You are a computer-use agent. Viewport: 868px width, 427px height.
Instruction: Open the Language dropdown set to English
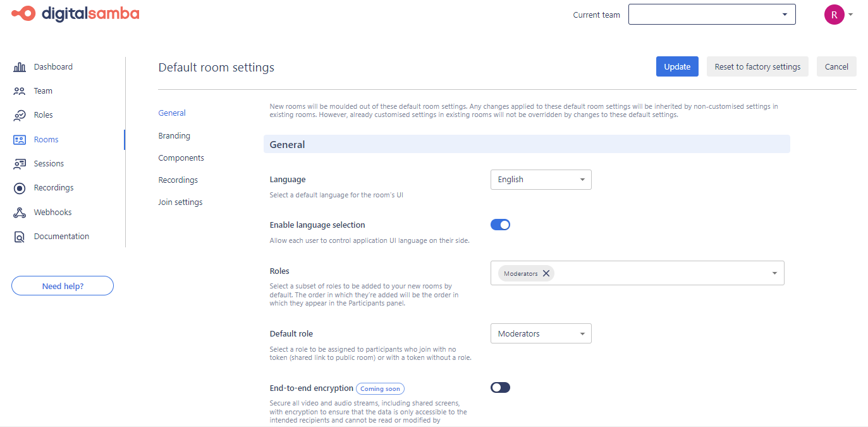[x=541, y=180]
